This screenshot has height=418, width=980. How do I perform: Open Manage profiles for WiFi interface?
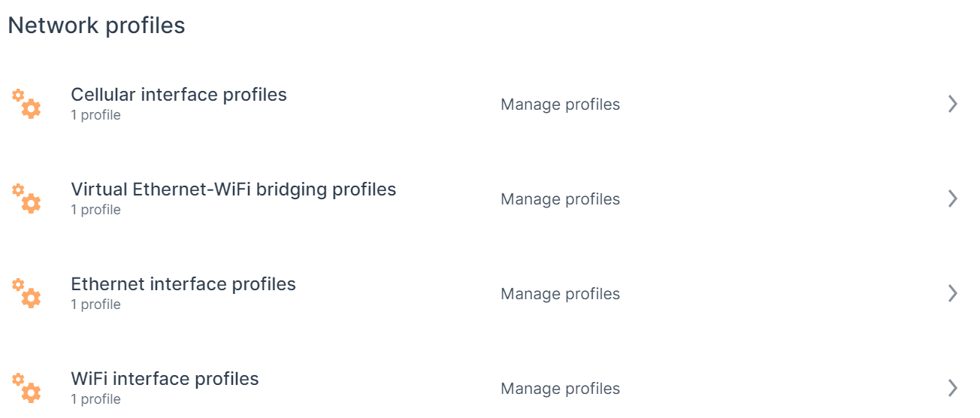click(x=560, y=389)
